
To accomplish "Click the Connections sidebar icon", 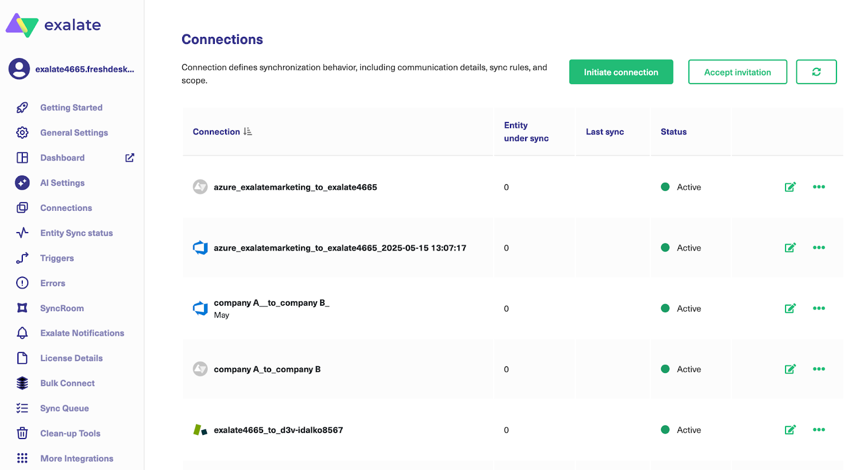I will (22, 208).
